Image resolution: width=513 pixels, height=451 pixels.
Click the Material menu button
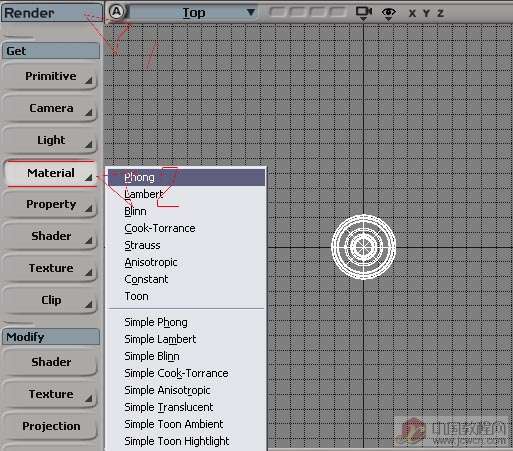tap(50, 173)
